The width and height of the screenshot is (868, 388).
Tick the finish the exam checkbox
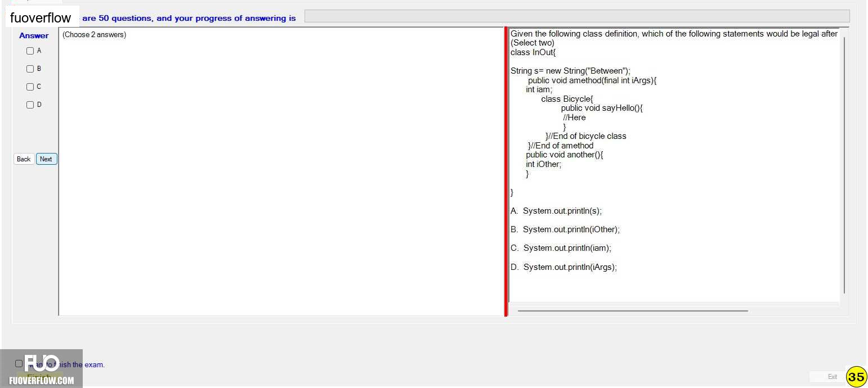pos(19,364)
